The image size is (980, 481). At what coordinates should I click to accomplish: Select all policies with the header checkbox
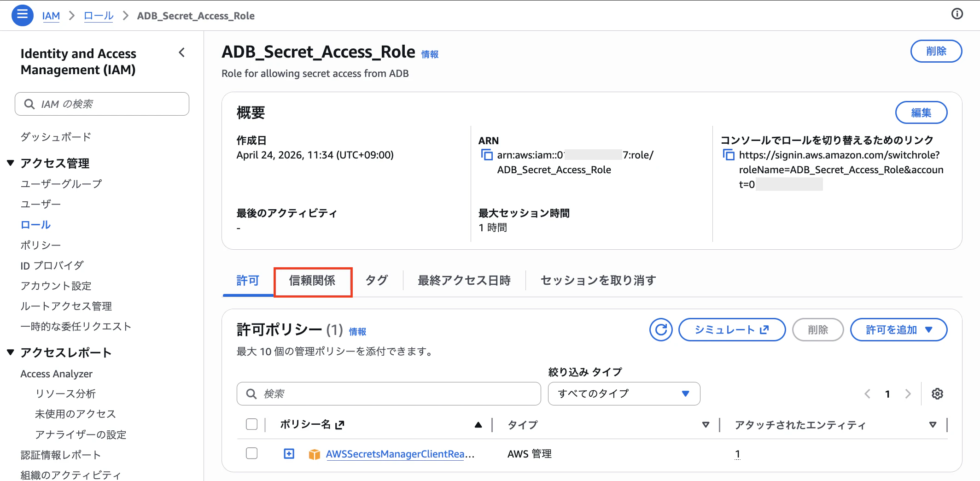pyautogui.click(x=251, y=424)
